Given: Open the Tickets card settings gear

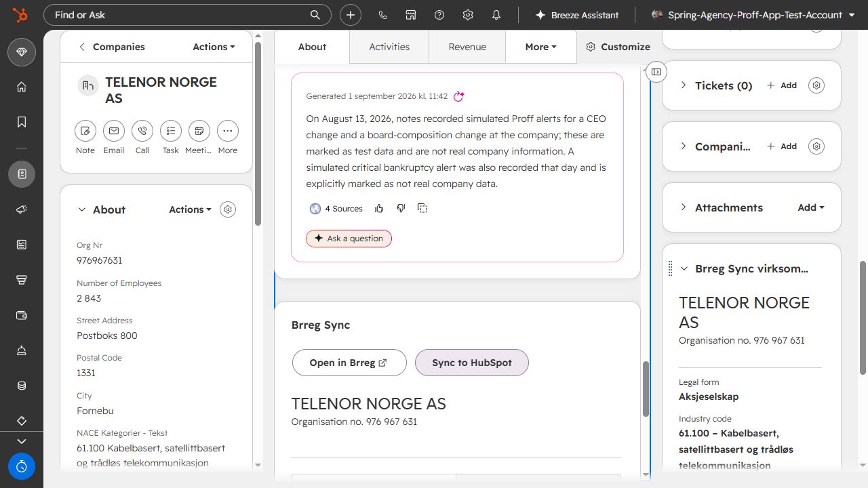Looking at the screenshot, I should [816, 85].
